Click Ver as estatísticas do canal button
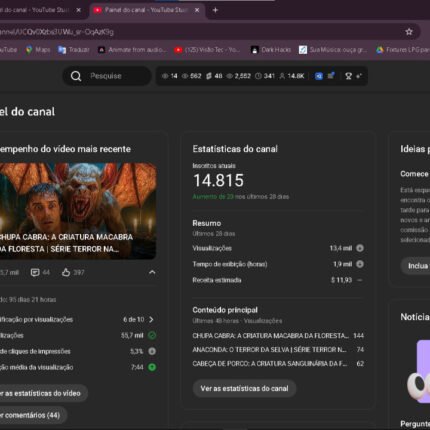 click(x=244, y=388)
